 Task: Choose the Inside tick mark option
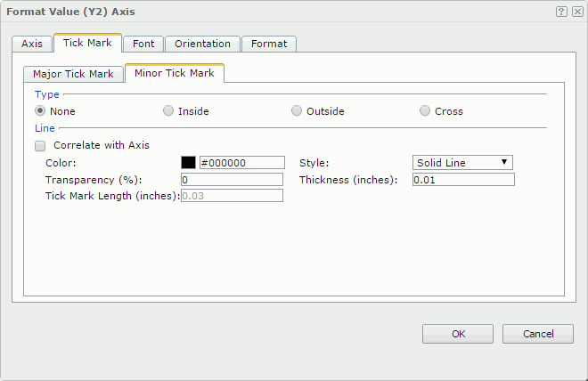click(x=168, y=111)
